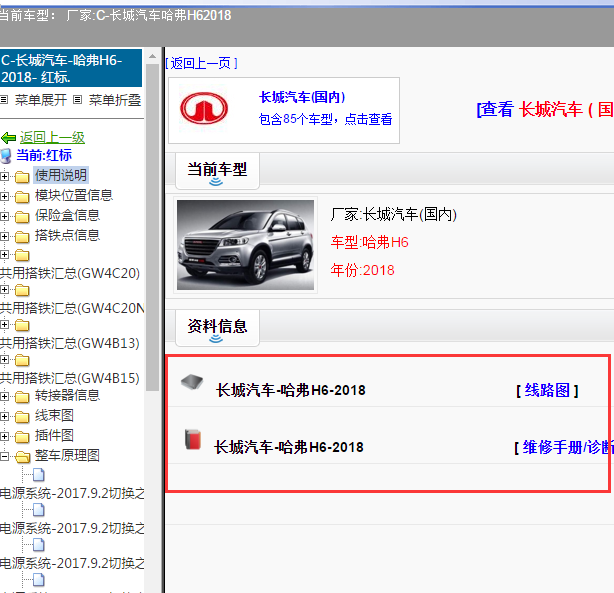Image resolution: width=614 pixels, height=593 pixels.
Task: Click the 返回上一级 link
Action: (x=52, y=137)
